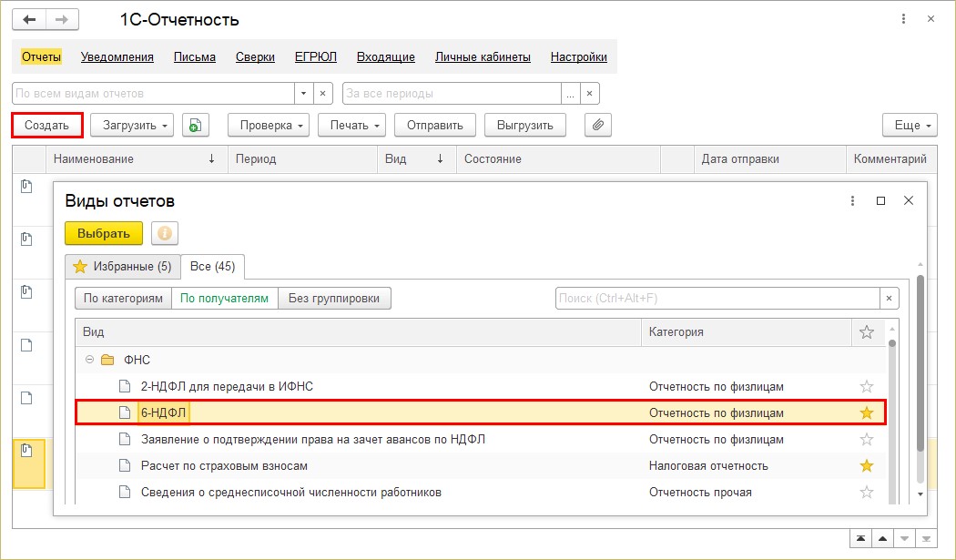Switch grouping to Без группировки
Viewport: 956px width, 560px height.
334,299
